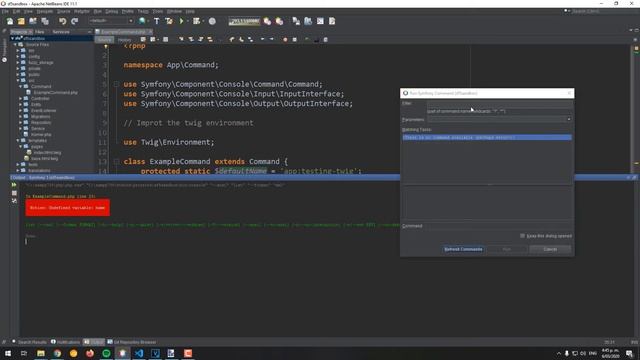Click the globe browser icon in toolbar
640x360 pixels.
[142, 21]
